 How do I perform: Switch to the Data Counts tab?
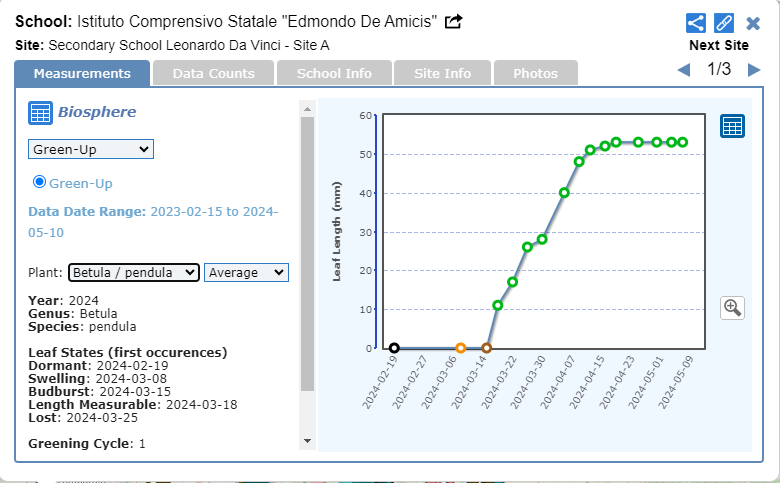[213, 73]
